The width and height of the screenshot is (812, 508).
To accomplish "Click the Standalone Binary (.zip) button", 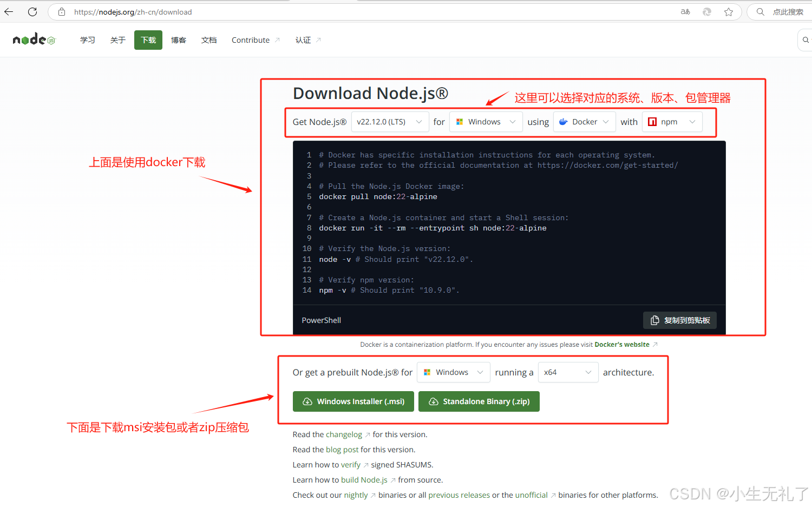I will point(479,401).
